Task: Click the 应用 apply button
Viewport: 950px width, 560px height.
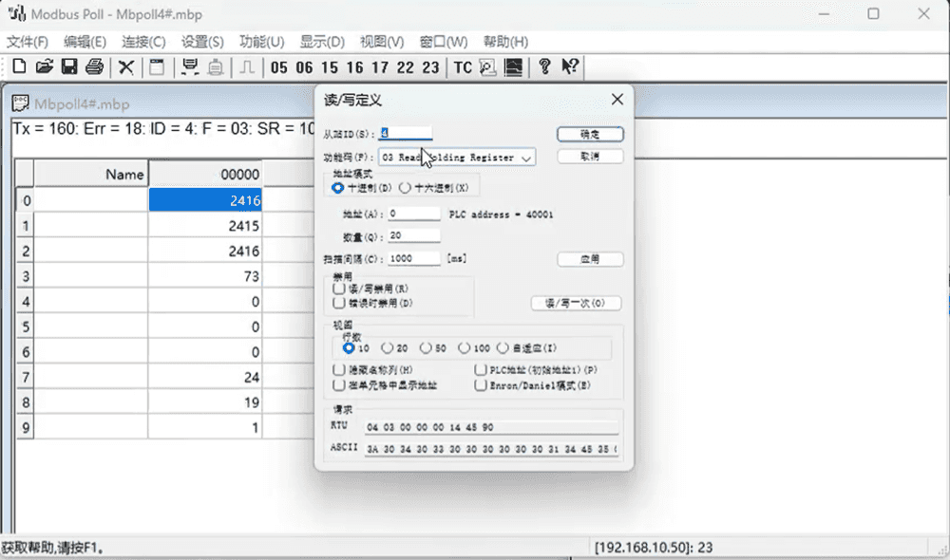Action: [589, 259]
